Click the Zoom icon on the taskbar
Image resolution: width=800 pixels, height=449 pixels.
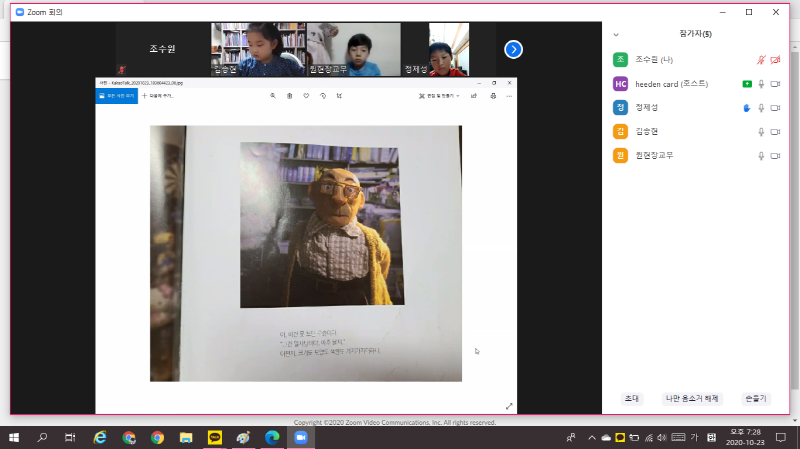pos(301,438)
